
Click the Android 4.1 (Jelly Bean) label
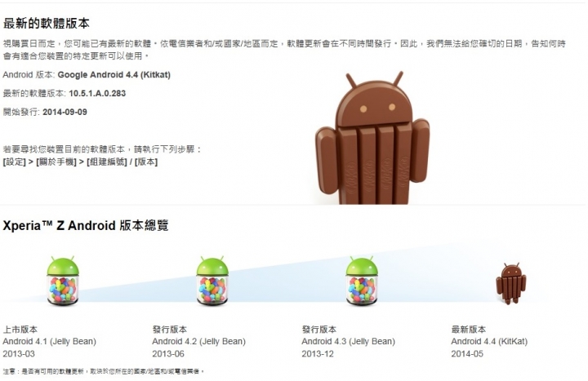[50, 341]
